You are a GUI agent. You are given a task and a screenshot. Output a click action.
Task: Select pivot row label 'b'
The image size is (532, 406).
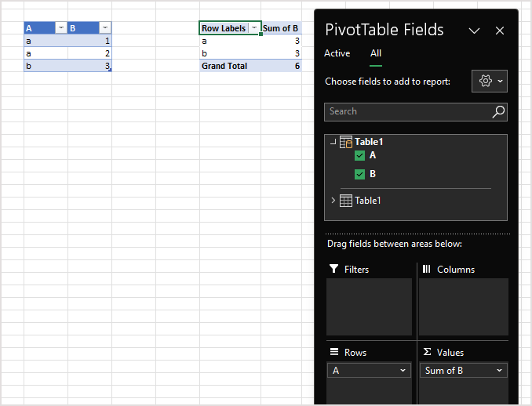pos(230,53)
